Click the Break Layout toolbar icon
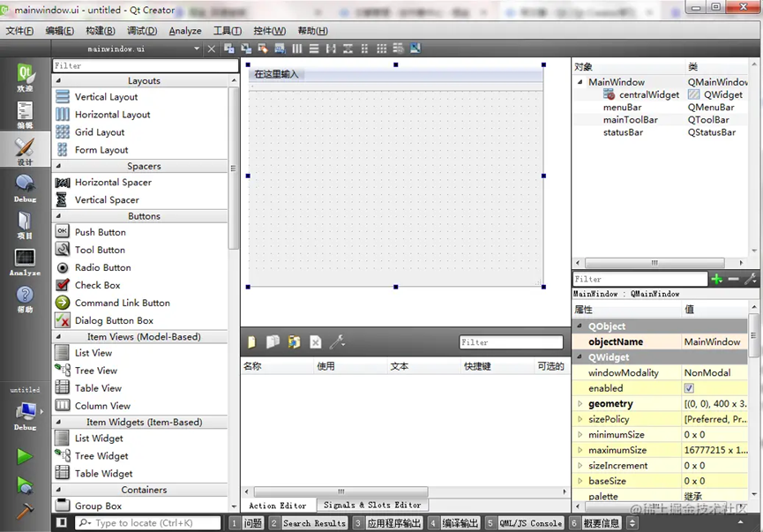The image size is (763, 532). 398,49
